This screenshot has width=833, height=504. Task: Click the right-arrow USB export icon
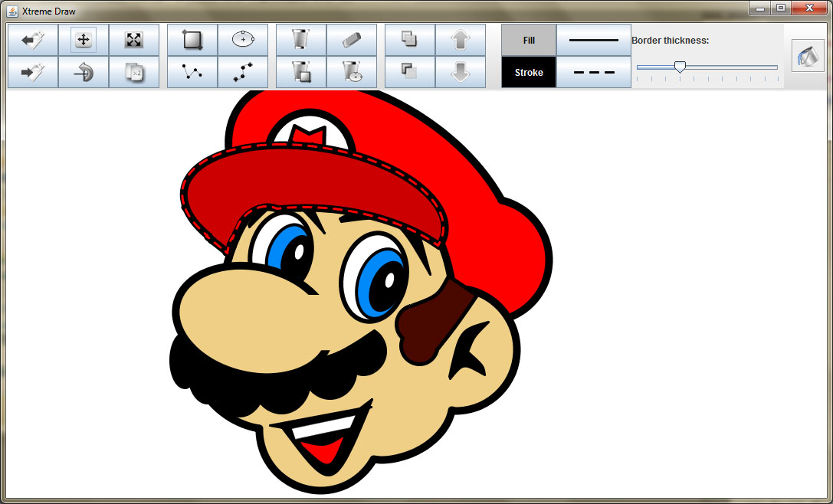tap(33, 72)
